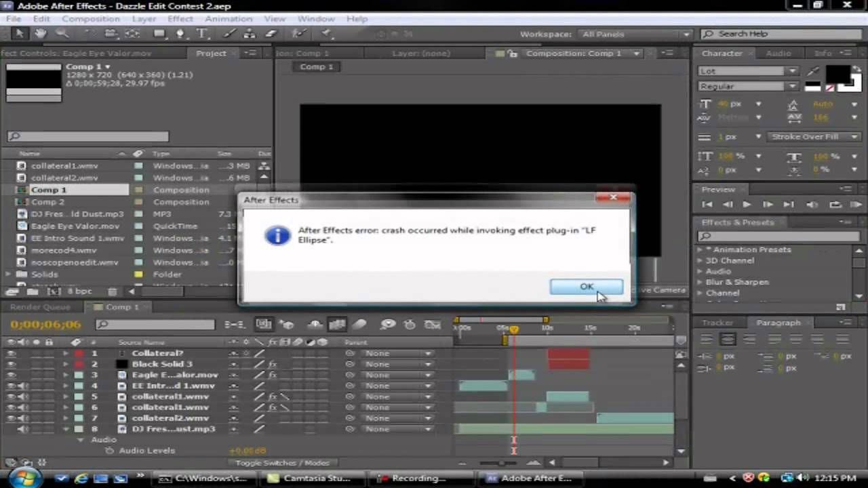Select the Rectangle shape tool
The image size is (868, 488).
tap(159, 34)
